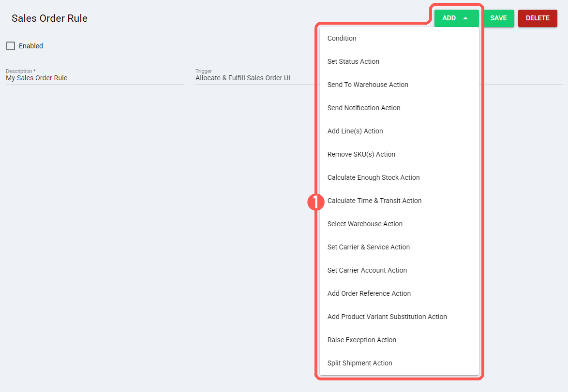
Task: Pick Select Warehouse Action
Action: [x=399, y=224]
